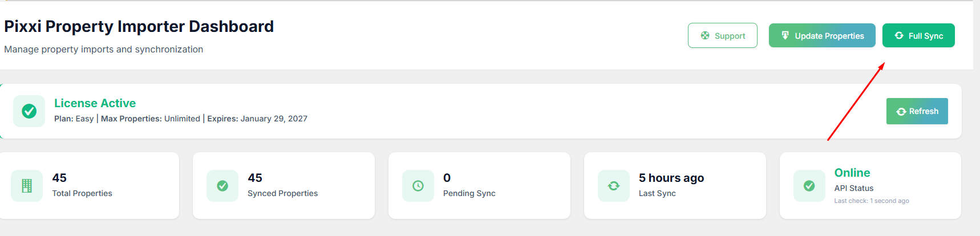
Task: Open the Support link button
Action: click(x=722, y=35)
